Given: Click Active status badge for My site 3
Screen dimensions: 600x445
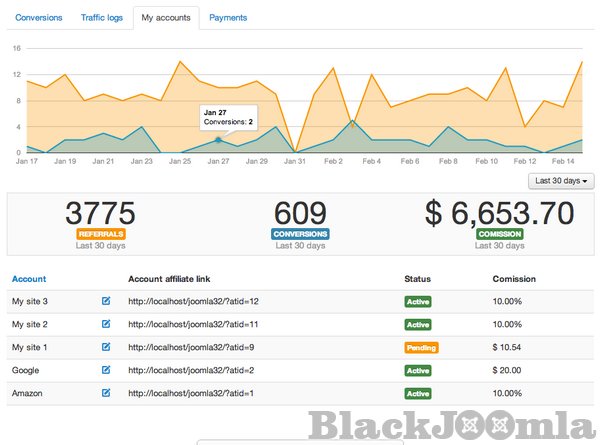Looking at the screenshot, I should (418, 301).
